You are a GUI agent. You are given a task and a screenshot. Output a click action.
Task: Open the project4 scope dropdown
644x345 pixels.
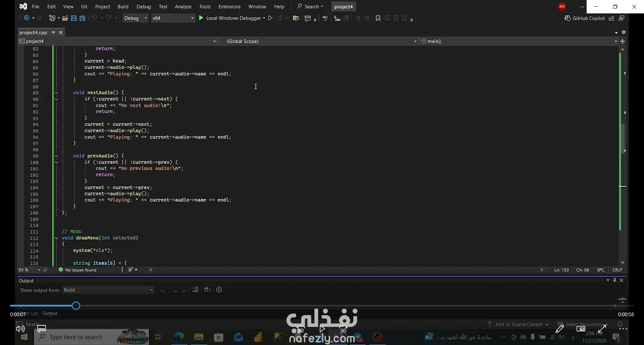pos(118,41)
